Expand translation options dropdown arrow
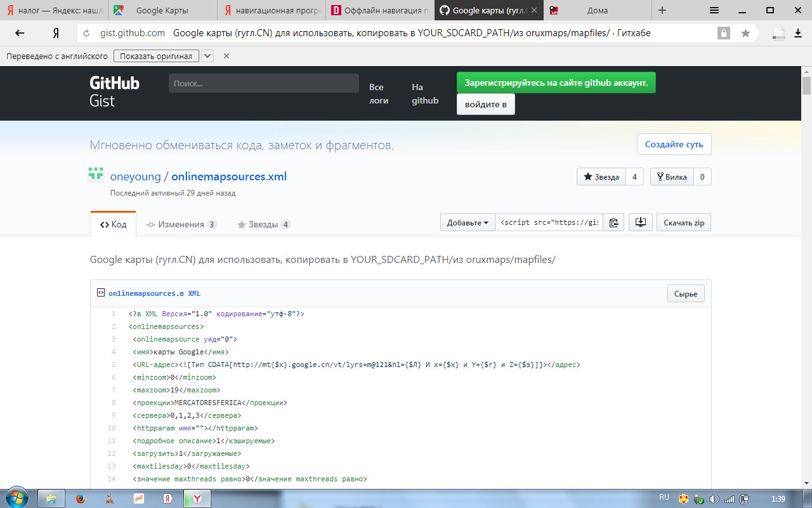 [207, 56]
